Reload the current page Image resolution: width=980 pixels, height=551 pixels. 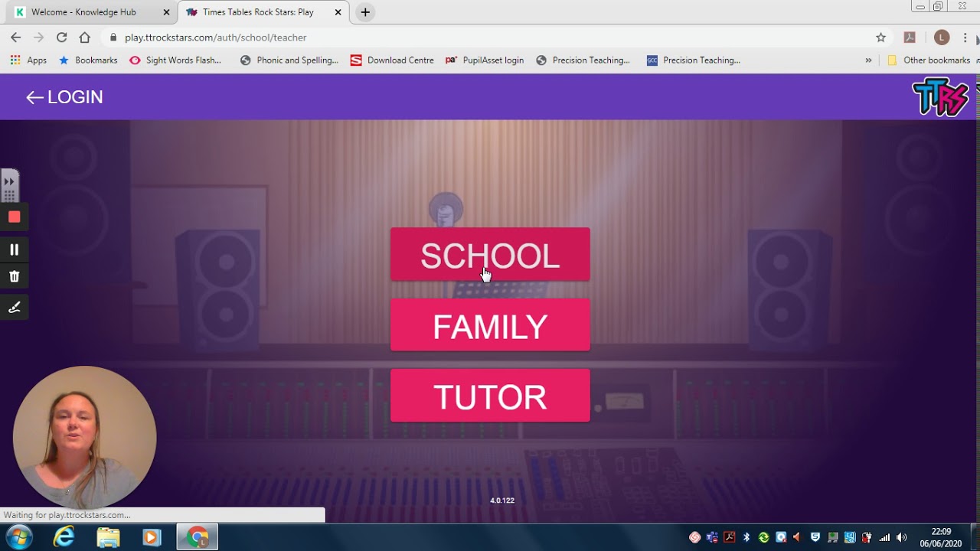point(62,37)
